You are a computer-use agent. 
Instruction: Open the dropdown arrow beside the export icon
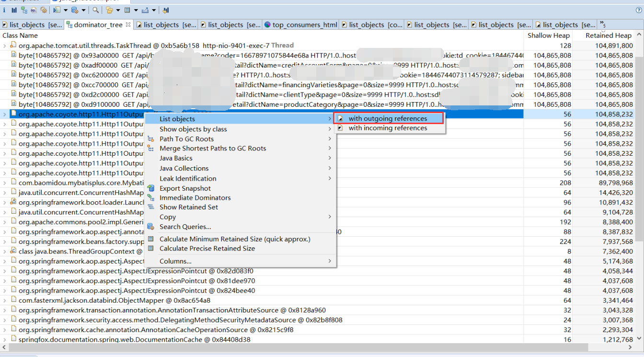pyautogui.click(x=154, y=10)
